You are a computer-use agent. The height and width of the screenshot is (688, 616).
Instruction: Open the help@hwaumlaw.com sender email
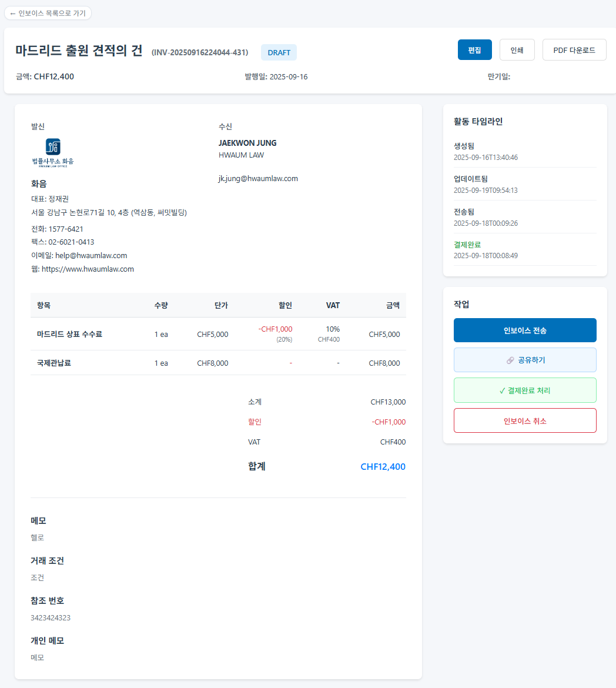(x=91, y=256)
